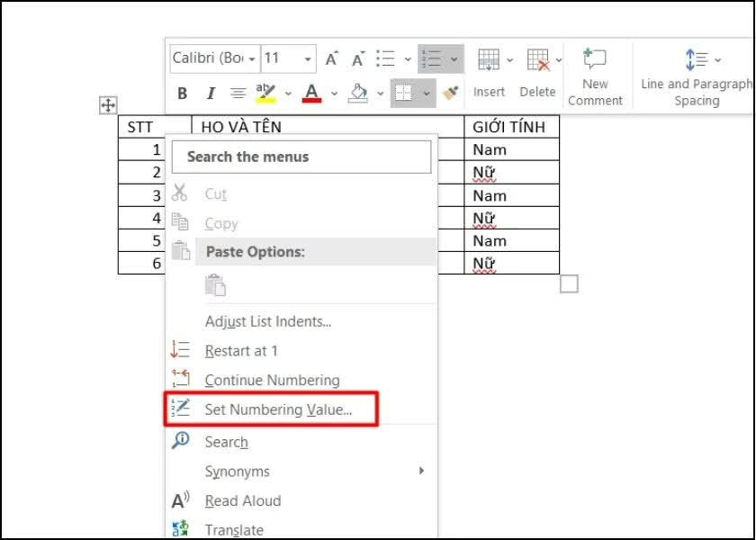Click the table resize handle square

569,284
